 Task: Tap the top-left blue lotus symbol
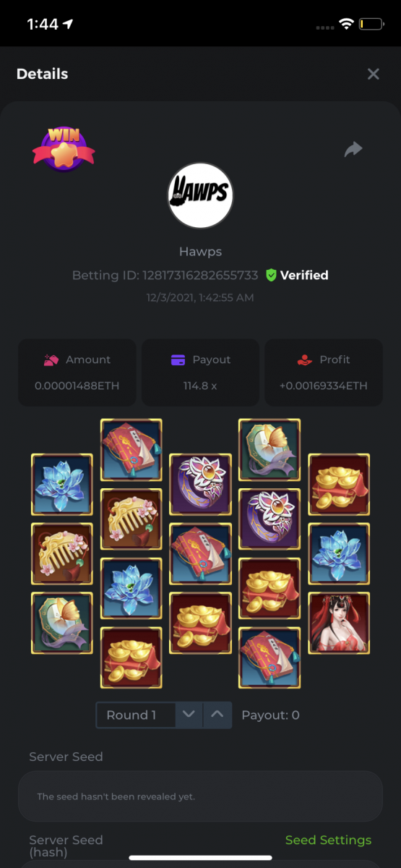(x=62, y=485)
